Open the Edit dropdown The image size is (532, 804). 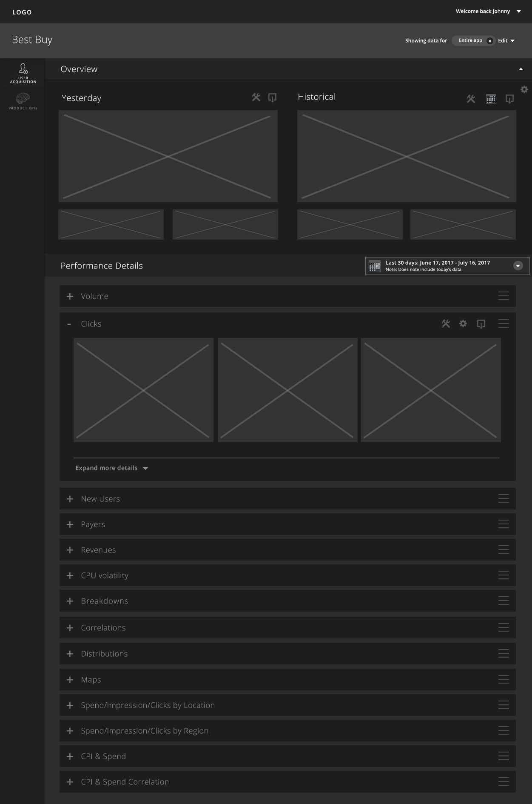(x=506, y=41)
